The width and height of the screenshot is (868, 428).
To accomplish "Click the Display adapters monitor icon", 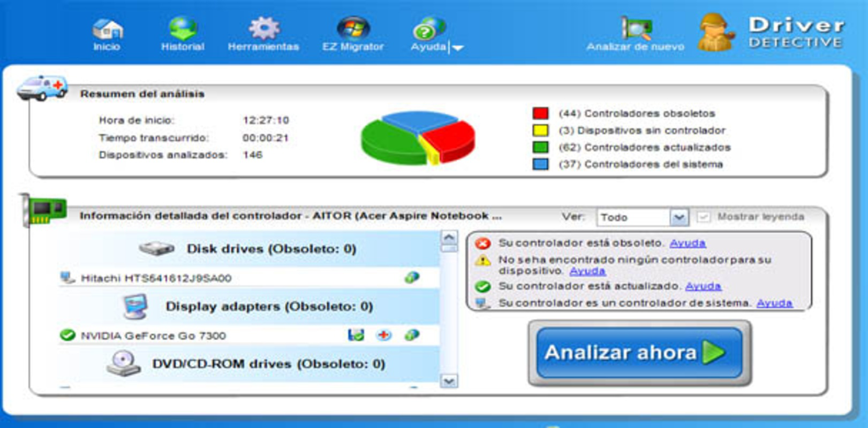I will coord(135,306).
